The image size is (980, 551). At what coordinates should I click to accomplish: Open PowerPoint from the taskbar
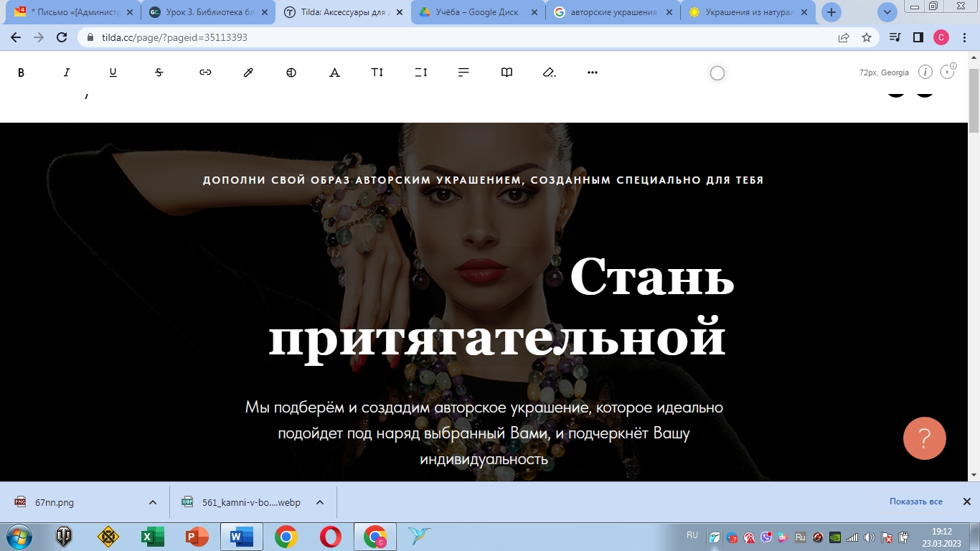197,537
